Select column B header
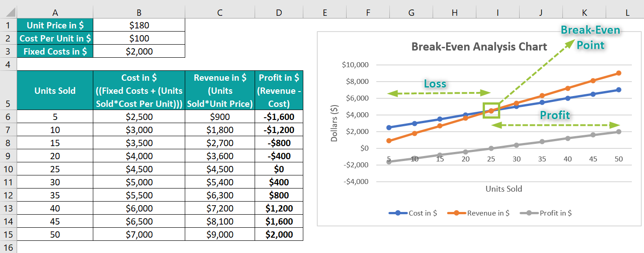Screen dimensions: 644x253 click(139, 13)
